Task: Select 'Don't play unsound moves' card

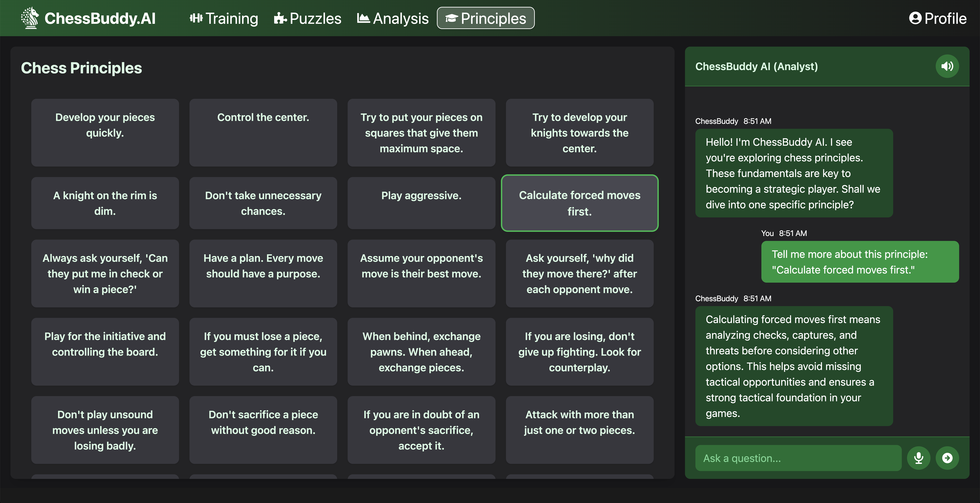Action: coord(105,430)
